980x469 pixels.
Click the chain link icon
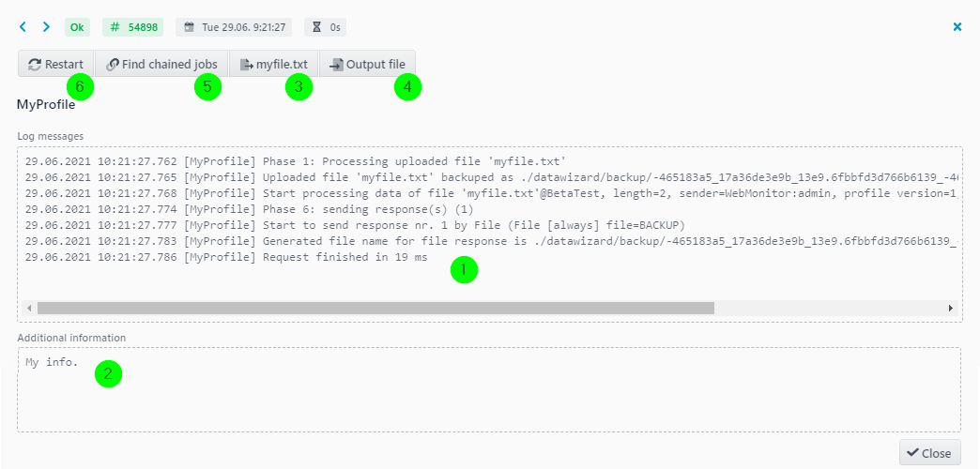coord(113,65)
